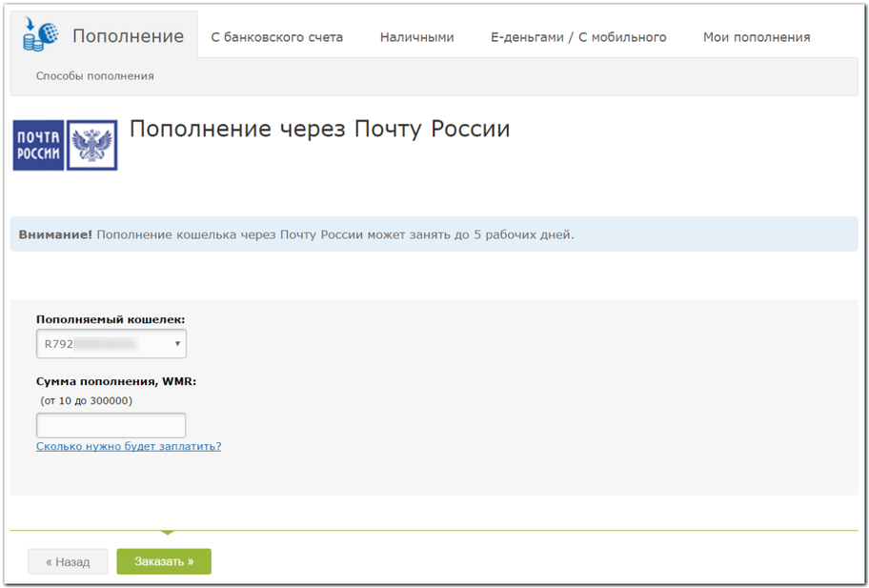This screenshot has height=588, width=869.
Task: Open the Наличными tab
Action: point(416,37)
